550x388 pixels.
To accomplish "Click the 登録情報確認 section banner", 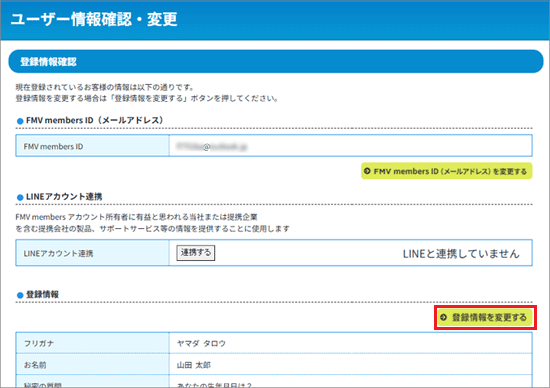I will tap(276, 62).
